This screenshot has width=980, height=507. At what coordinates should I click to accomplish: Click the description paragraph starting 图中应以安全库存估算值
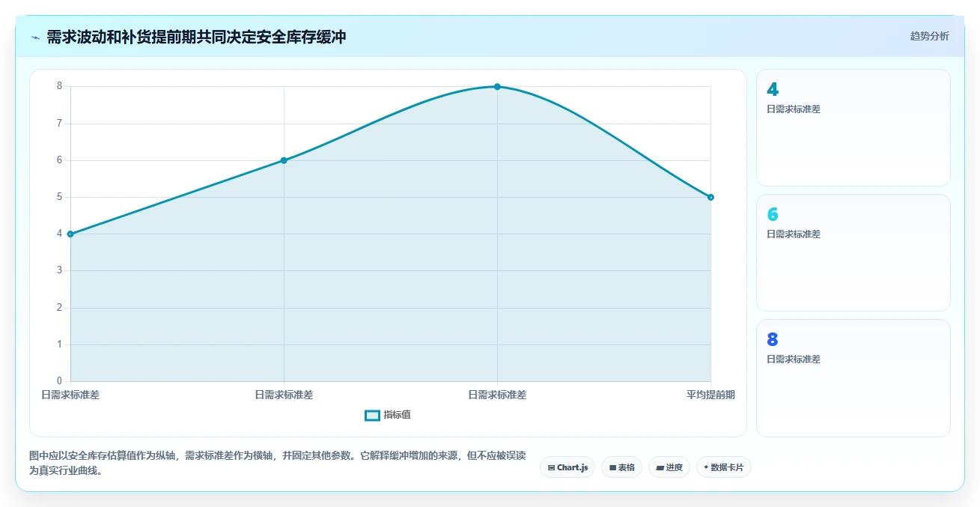278,463
